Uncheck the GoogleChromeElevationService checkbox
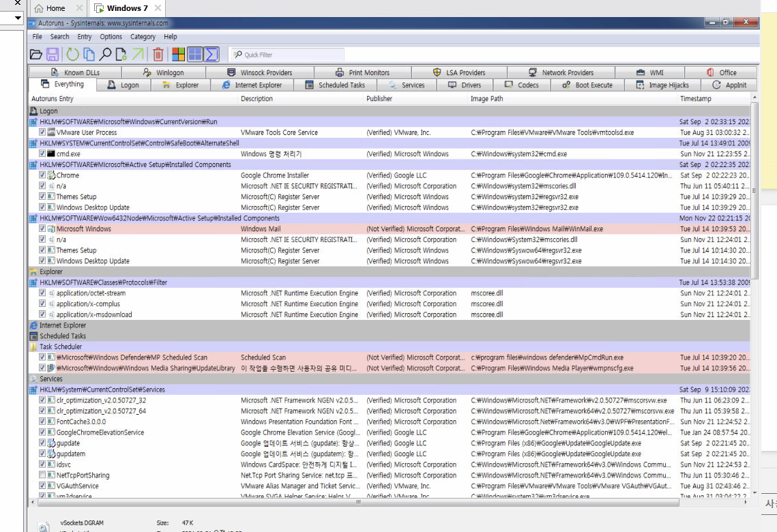Screen dimensions: 777x532 pyautogui.click(x=42, y=432)
